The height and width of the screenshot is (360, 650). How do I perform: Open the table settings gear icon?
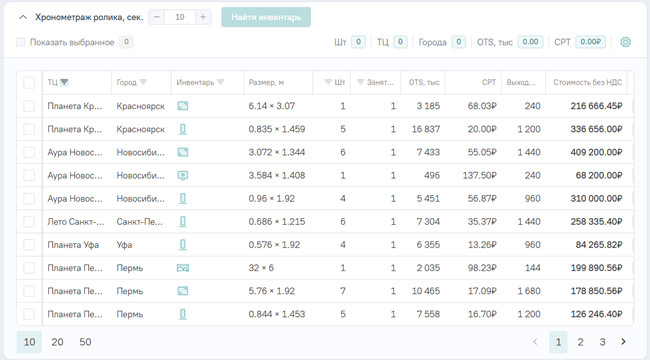coord(625,42)
